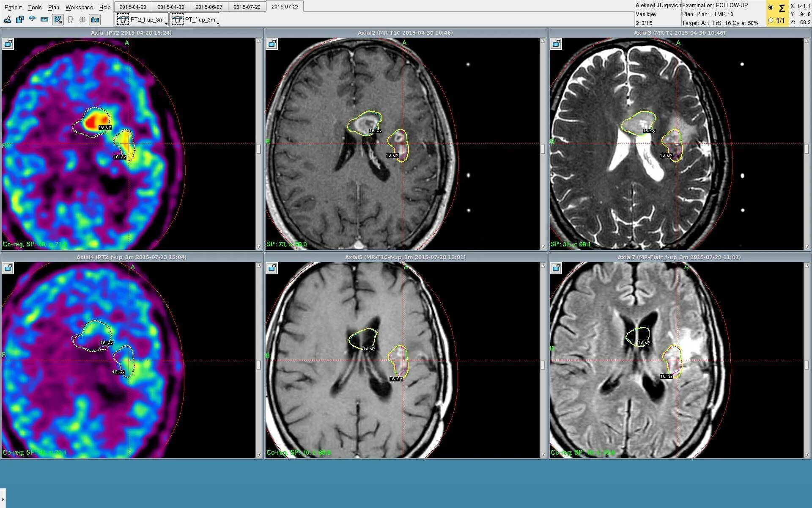Click the head skull outline icon
Image resolution: width=812 pixels, height=508 pixels.
(70, 19)
